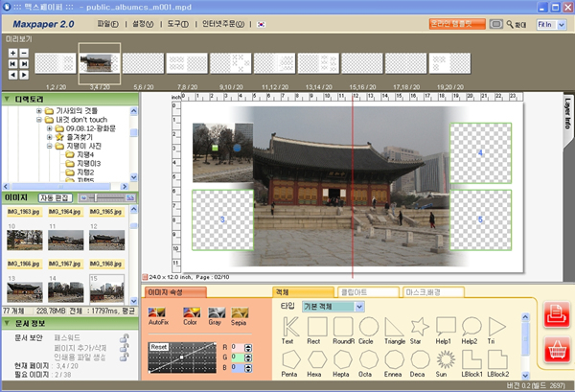575x392 pixels.
Task: Toggle the 페이지 추가/삭제 lock icon
Action: pos(125,347)
